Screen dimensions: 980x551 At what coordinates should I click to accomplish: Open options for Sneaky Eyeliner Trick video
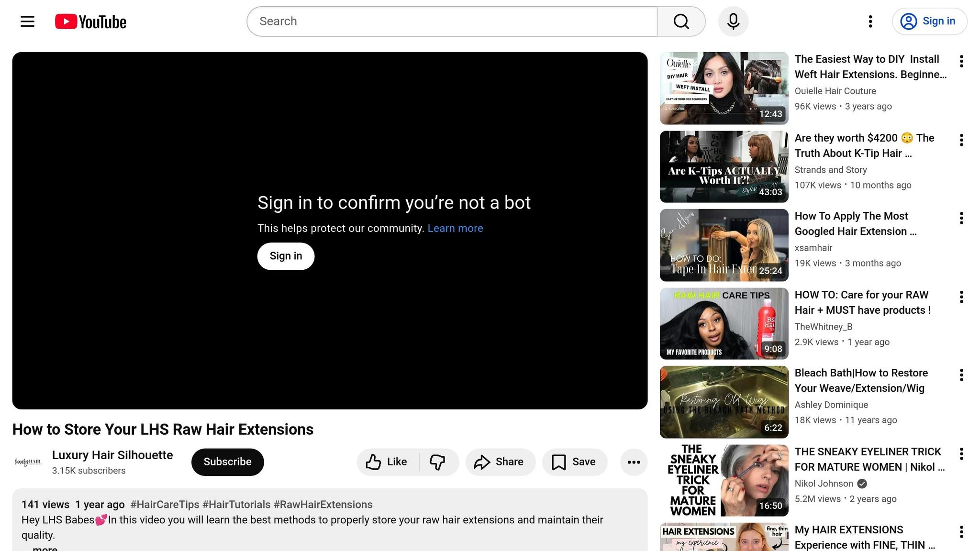point(961,454)
